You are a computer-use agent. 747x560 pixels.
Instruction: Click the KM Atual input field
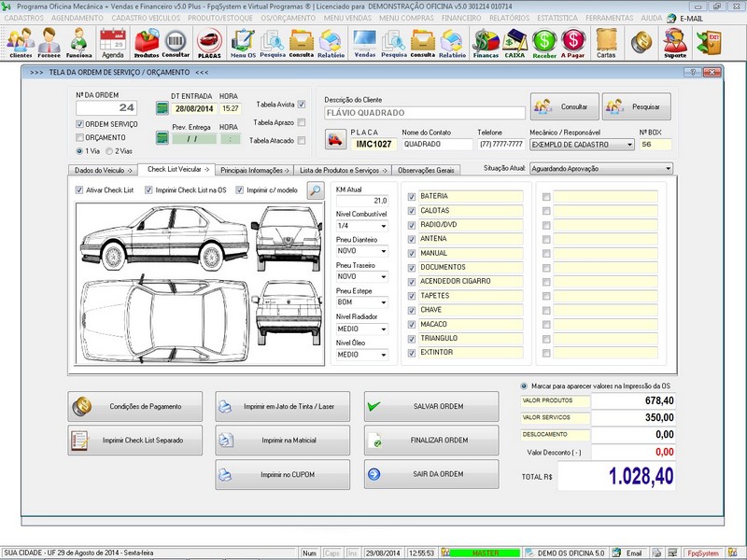(362, 201)
